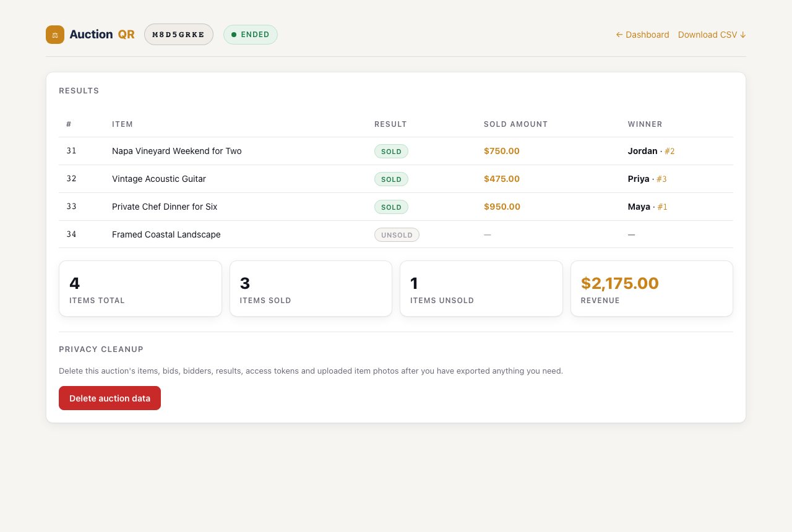Click SOLD badge for Private Chef Dinner
Image resolution: width=792 pixels, height=532 pixels.
(x=391, y=207)
